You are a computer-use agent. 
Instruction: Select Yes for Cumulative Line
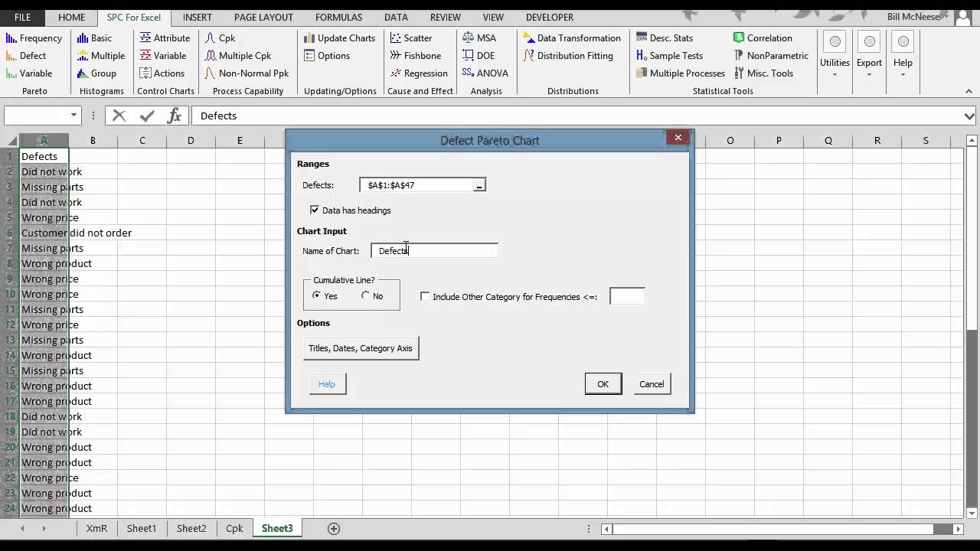pos(317,295)
